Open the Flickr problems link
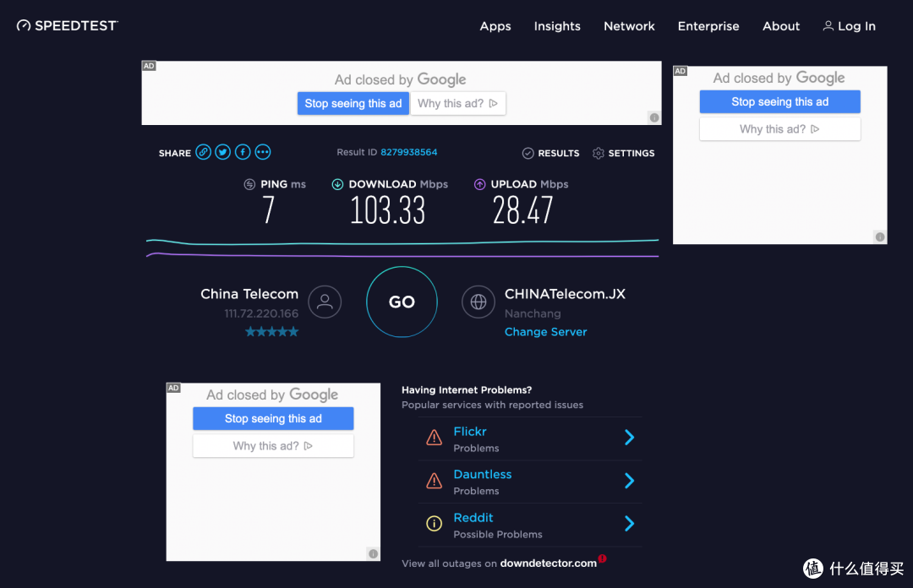Viewport: 913px width, 588px height. 470,432
